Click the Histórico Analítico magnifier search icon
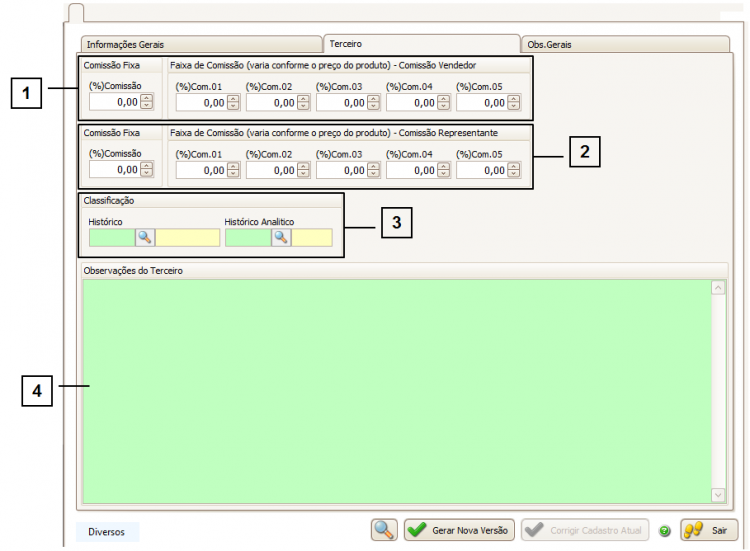This screenshot has width=750, height=551. coord(282,237)
